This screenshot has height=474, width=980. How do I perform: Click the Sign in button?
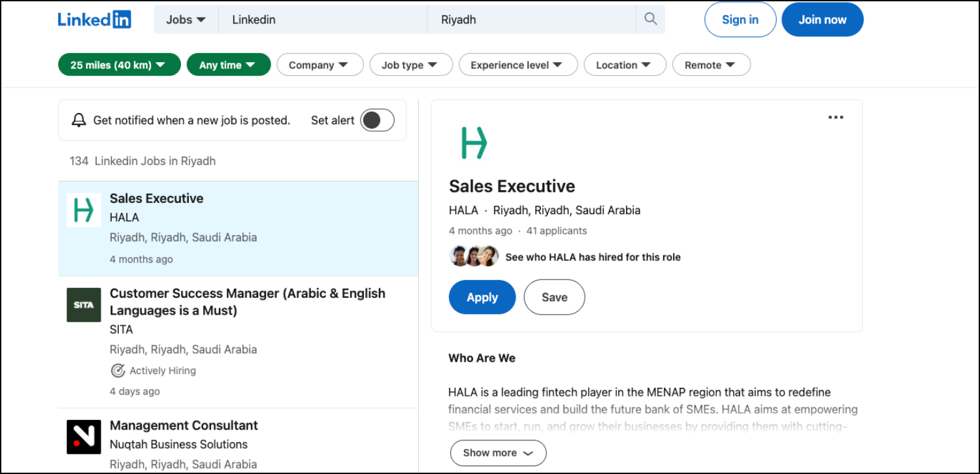click(x=740, y=20)
